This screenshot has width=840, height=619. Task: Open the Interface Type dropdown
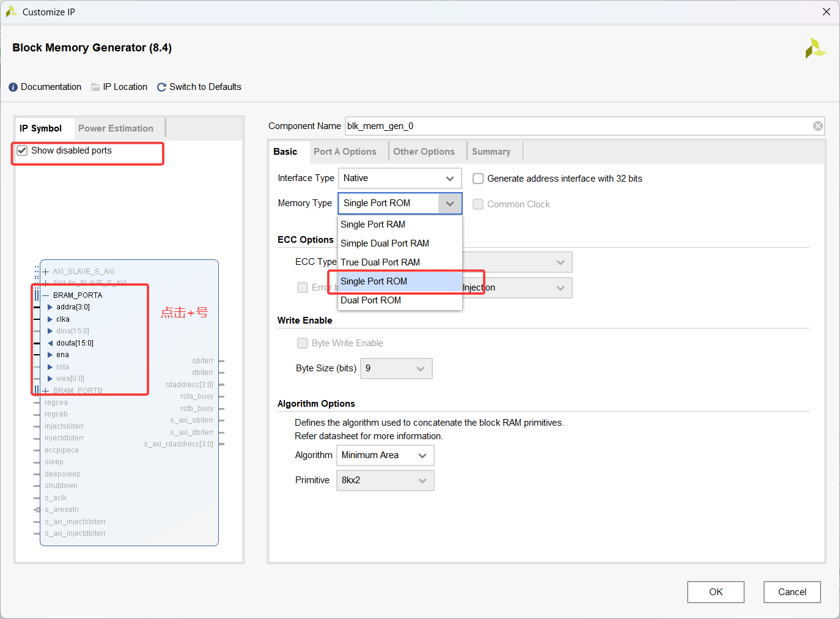(400, 179)
